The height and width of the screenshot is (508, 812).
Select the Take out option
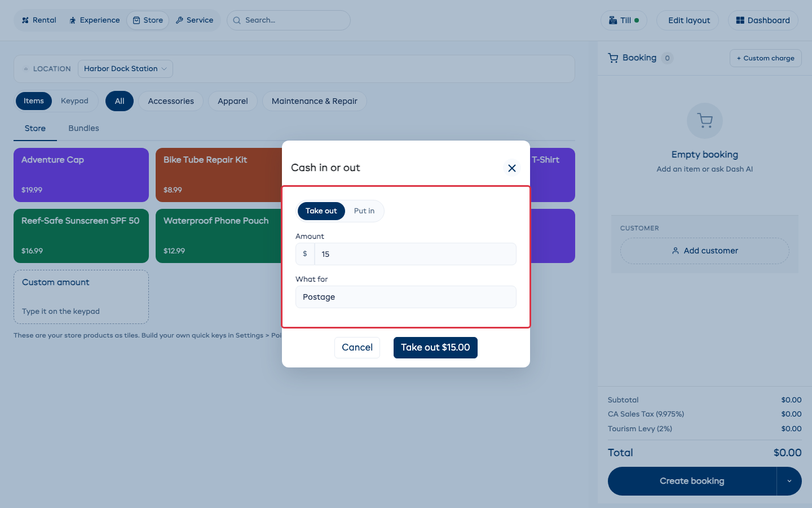coord(321,211)
